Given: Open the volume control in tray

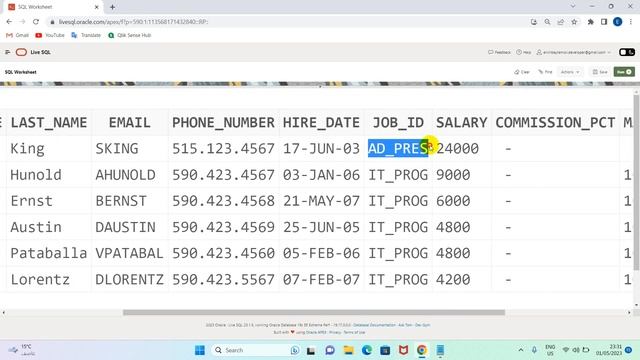Looking at the screenshot, I should 576,350.
